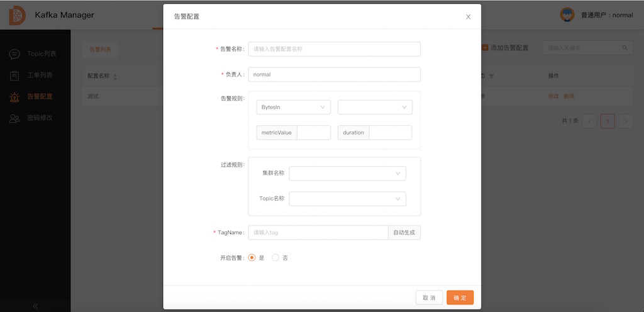Click the Topic列表 sidebar icon
The width and height of the screenshot is (644, 312).
click(x=14, y=54)
